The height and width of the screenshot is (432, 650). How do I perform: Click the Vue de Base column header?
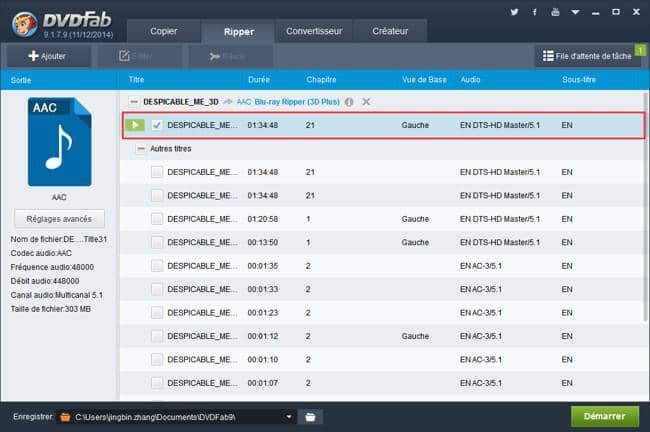[x=424, y=80]
